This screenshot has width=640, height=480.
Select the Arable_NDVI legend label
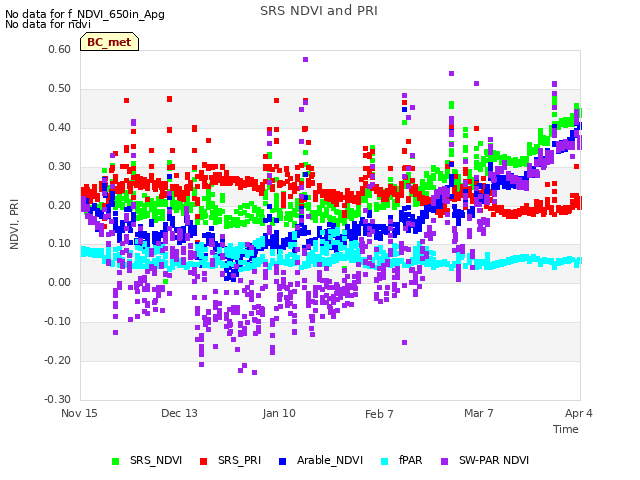[330, 460]
